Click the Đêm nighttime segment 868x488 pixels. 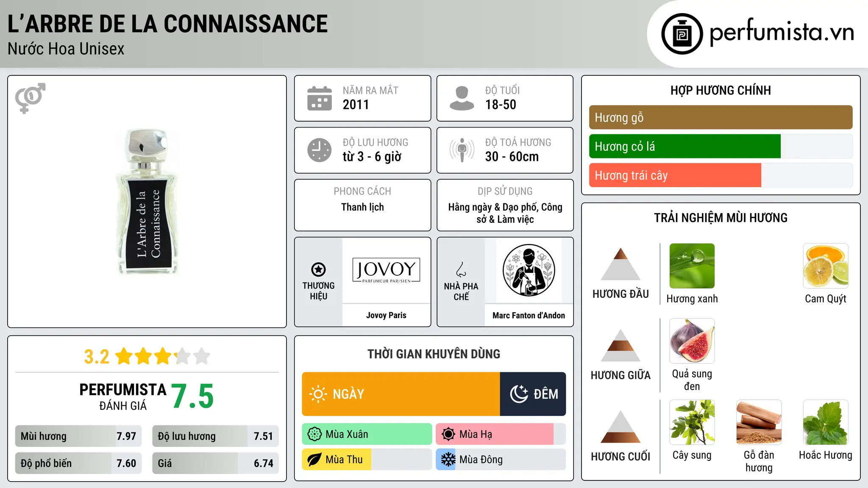pyautogui.click(x=533, y=394)
